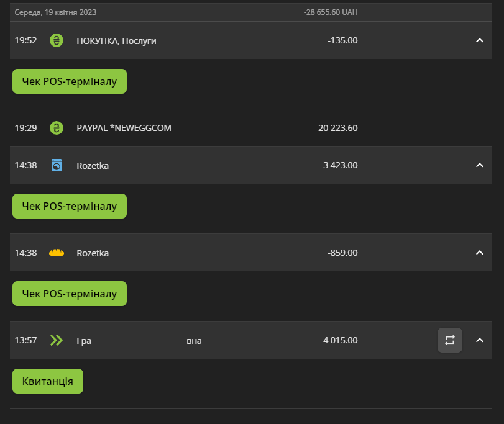Click the hryvnia icon beside PAYPAL *NEWEGGCOM
This screenshot has width=504, height=424.
tap(57, 128)
